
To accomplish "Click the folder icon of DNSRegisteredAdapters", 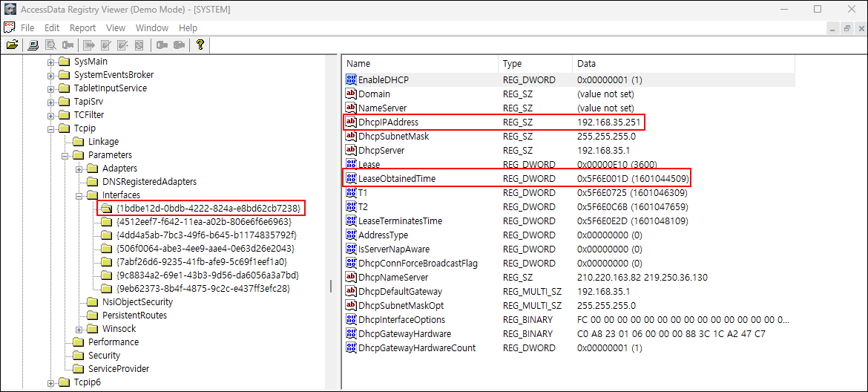I will [x=93, y=182].
